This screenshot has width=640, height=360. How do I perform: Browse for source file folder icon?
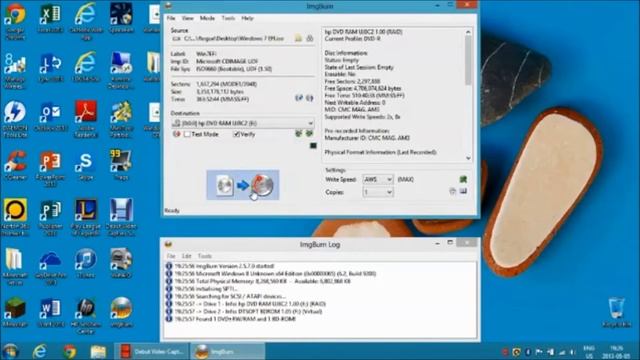tap(298, 38)
